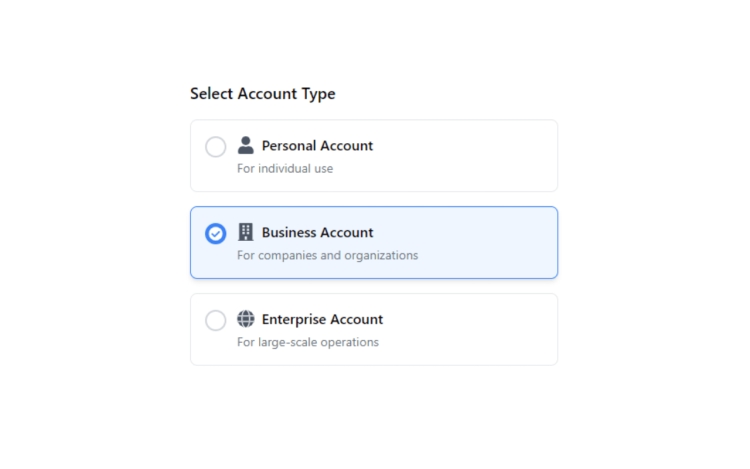Click 'For individual use' description

coord(285,168)
